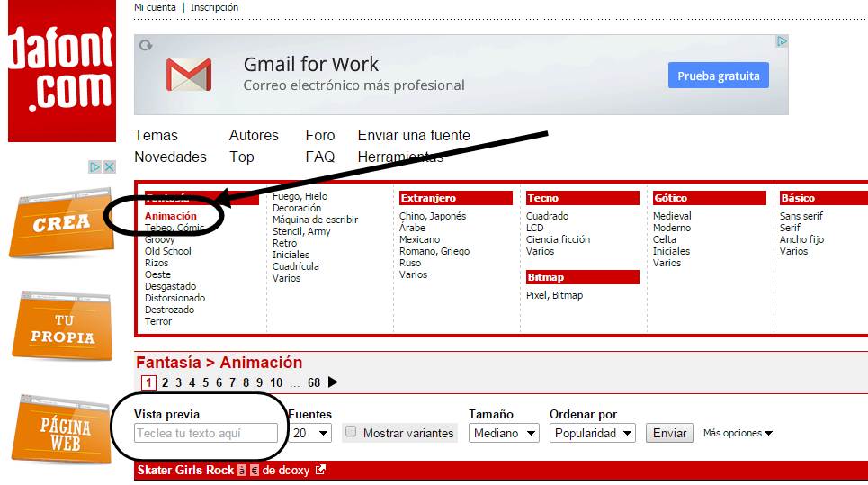The width and height of the screenshot is (868, 485).
Task: Select the Oeste category
Action: point(157,274)
